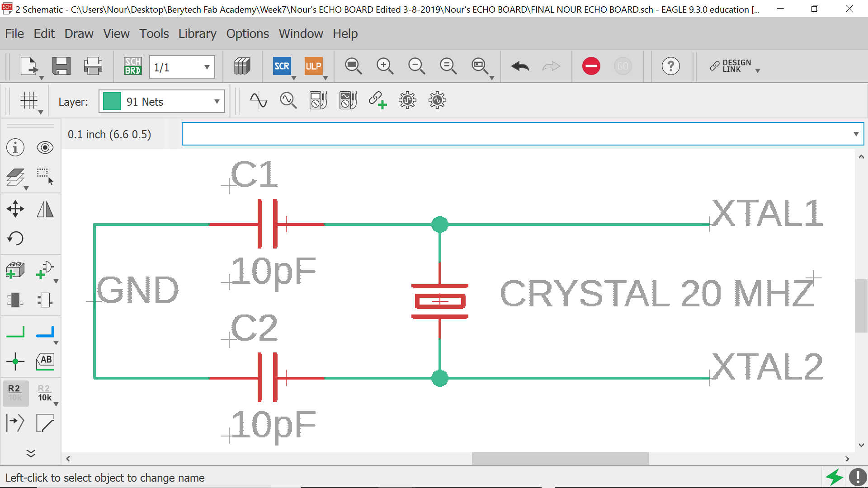
Task: Click the Rotate tool icon
Action: point(15,238)
